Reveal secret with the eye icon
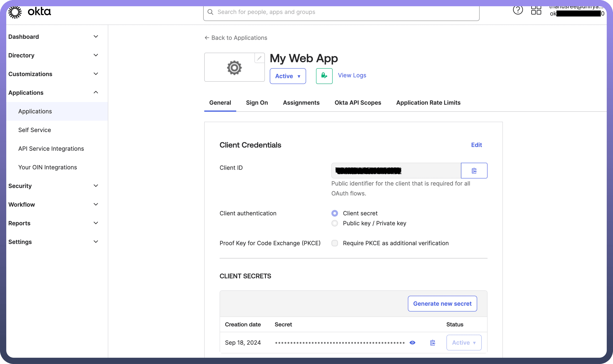 click(x=412, y=343)
